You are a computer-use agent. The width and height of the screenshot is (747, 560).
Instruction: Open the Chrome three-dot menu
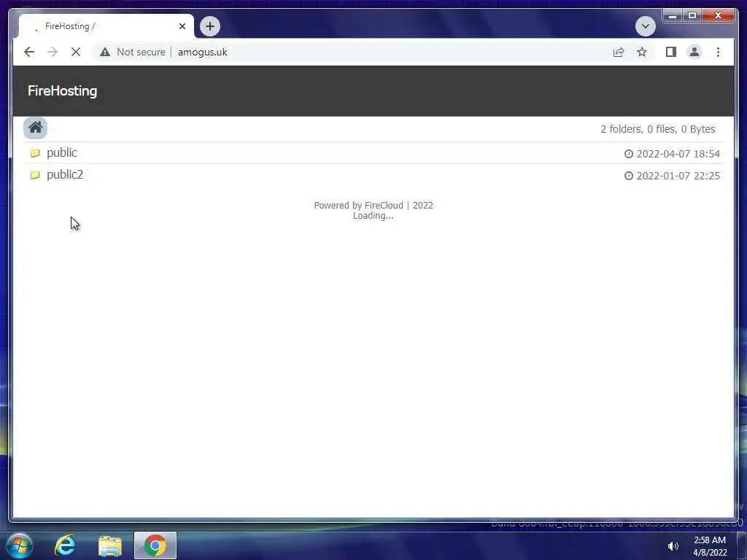pos(718,52)
